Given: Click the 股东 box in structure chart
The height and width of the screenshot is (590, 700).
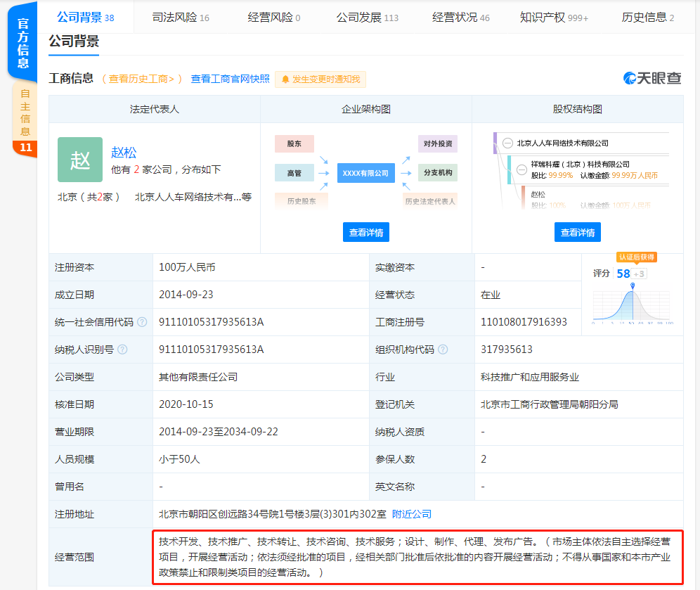Looking at the screenshot, I should 294,144.
